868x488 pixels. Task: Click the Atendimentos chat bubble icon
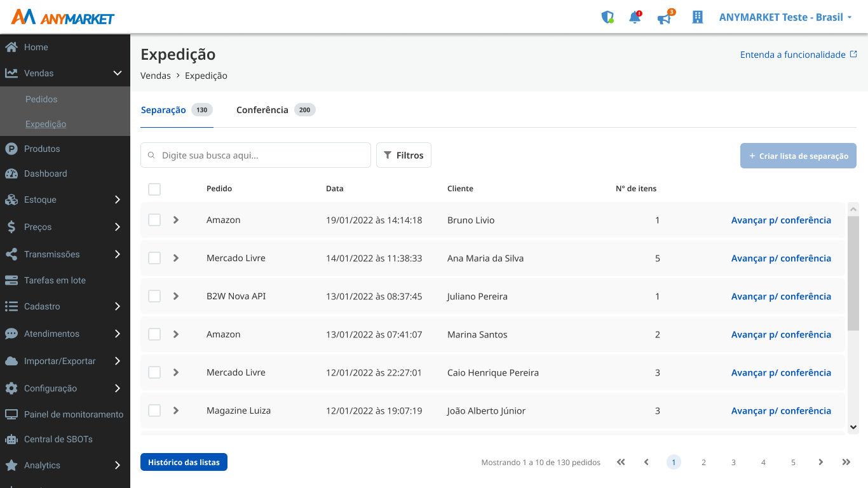pyautogui.click(x=11, y=334)
